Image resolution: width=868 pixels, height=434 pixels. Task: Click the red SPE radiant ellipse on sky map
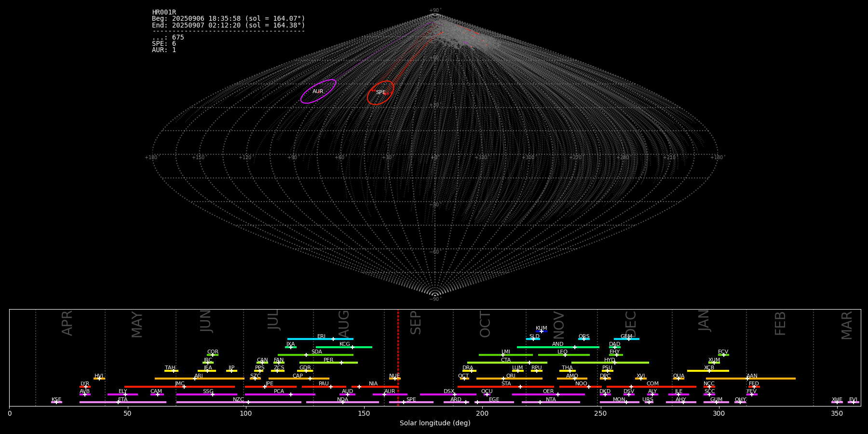pyautogui.click(x=380, y=93)
